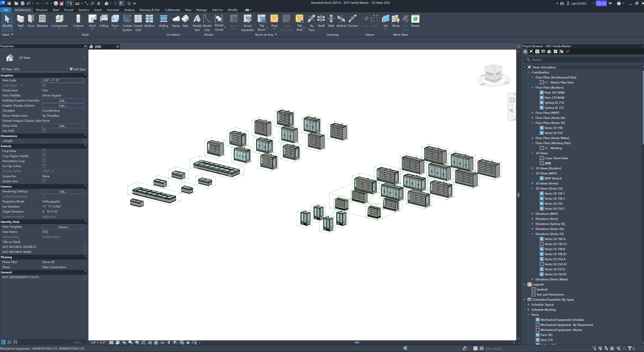Select the Wall tool in Build panel
This screenshot has height=352, width=644.
(21, 21)
